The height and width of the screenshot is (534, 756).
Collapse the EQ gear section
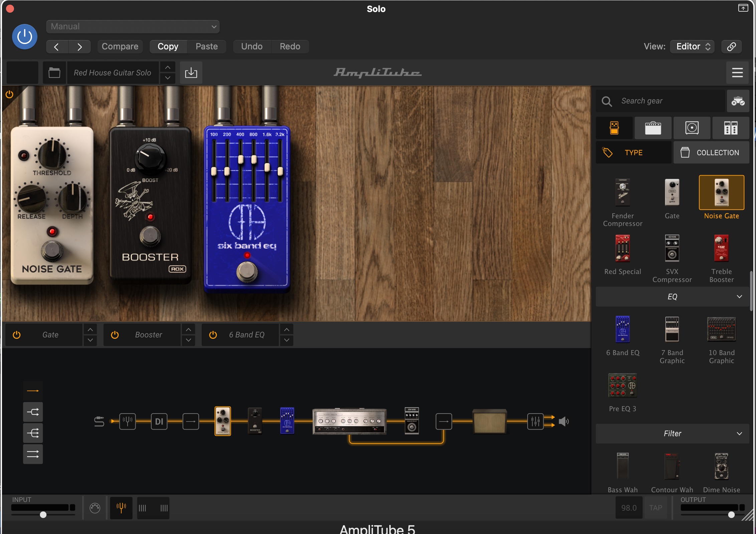click(673, 297)
